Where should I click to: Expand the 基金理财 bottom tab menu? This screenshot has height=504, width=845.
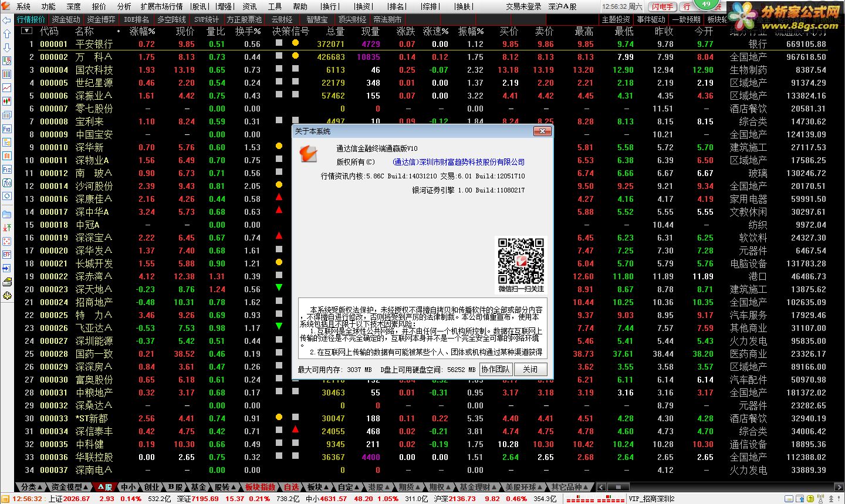478,487
